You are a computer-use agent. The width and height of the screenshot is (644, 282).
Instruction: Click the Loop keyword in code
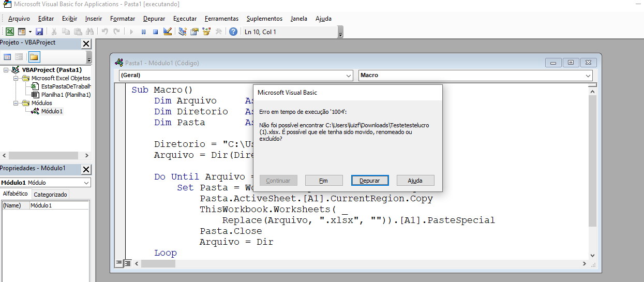[x=166, y=253]
